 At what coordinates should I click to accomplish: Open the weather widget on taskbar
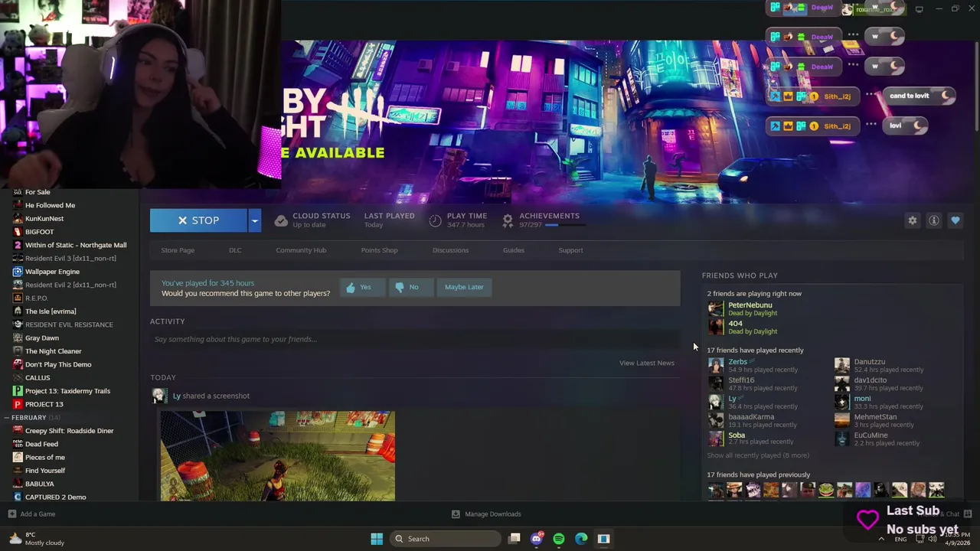pyautogui.click(x=36, y=539)
